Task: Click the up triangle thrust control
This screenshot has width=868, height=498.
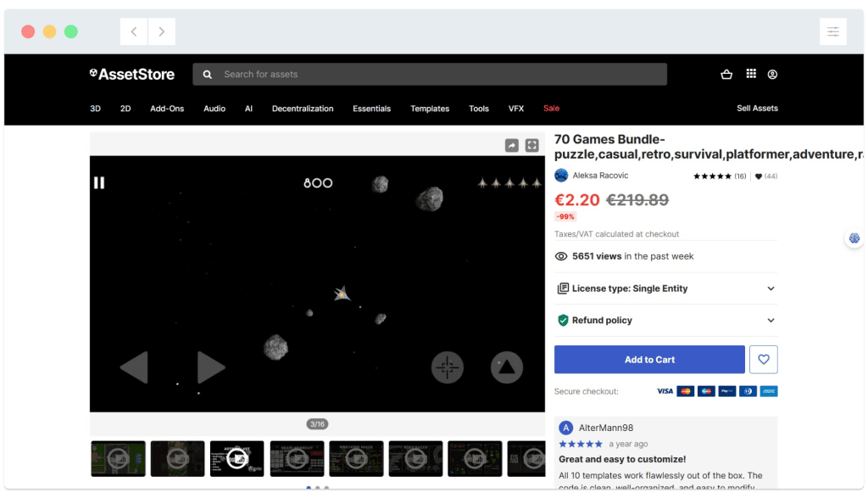Action: point(507,367)
